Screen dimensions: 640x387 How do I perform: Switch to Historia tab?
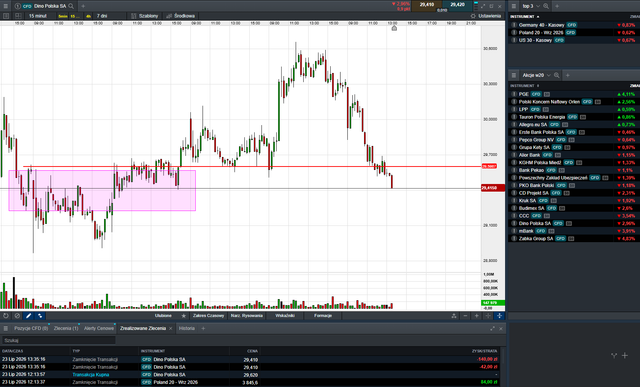tap(187, 328)
